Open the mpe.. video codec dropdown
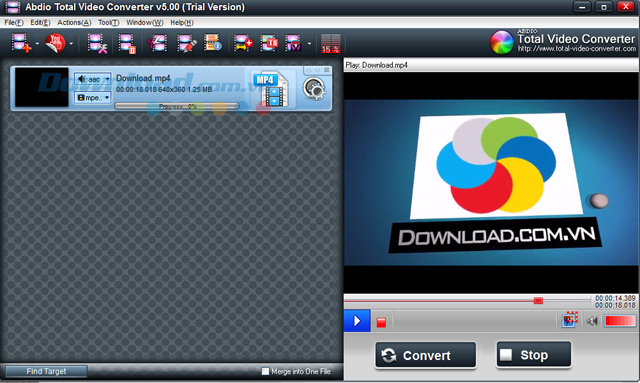This screenshot has width=640, height=383. point(93,98)
